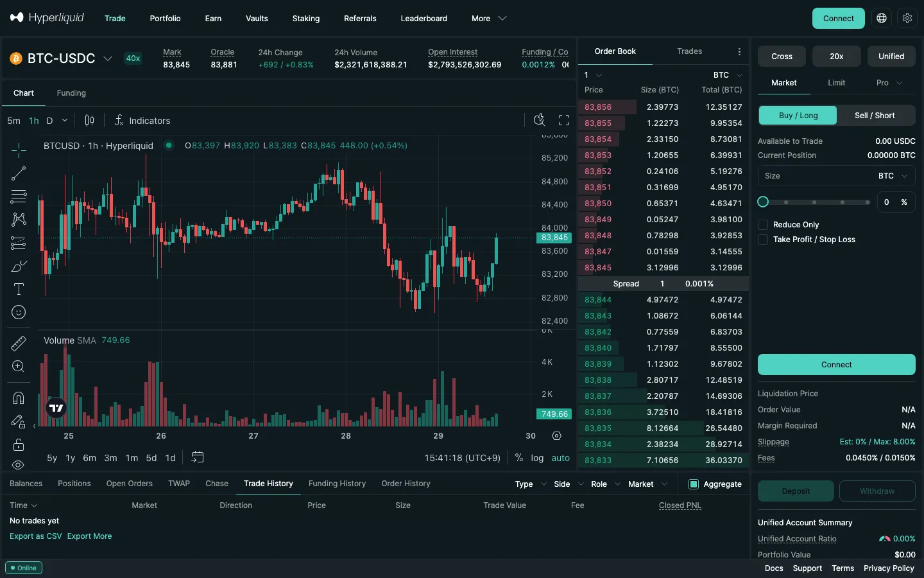Go to the Portfolio page

pos(165,19)
